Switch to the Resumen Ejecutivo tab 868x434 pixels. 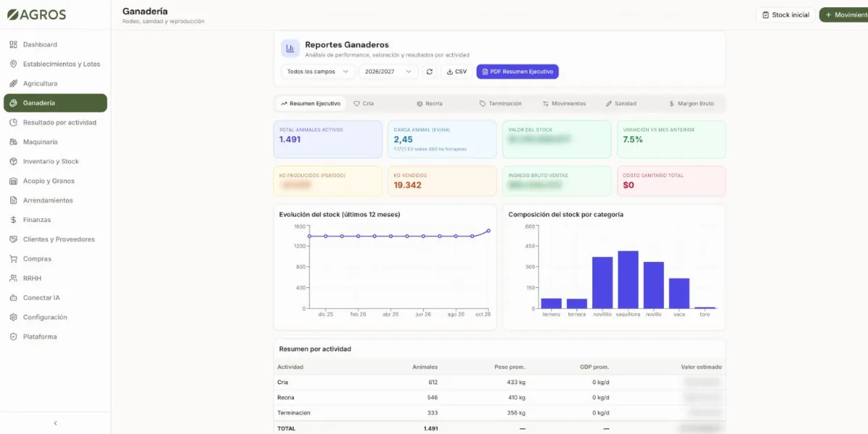pos(310,103)
